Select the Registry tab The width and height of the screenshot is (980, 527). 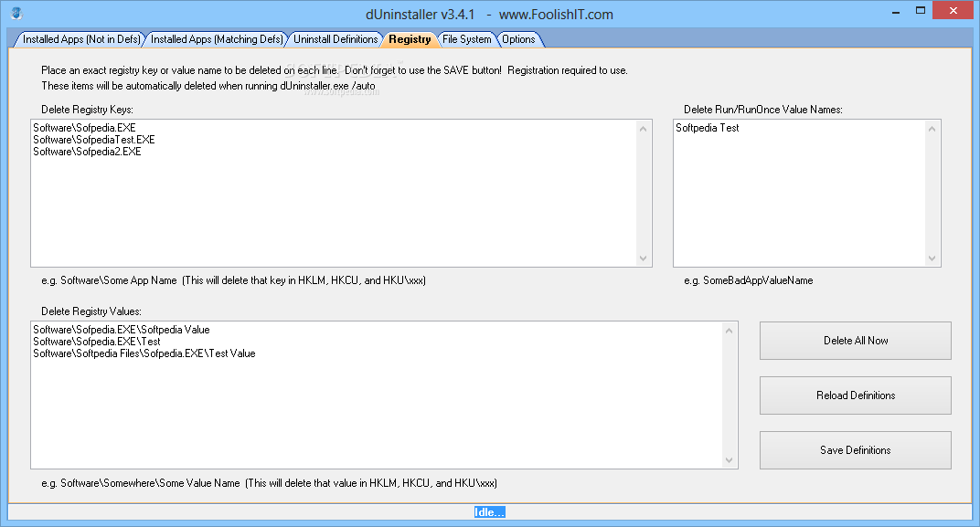410,39
